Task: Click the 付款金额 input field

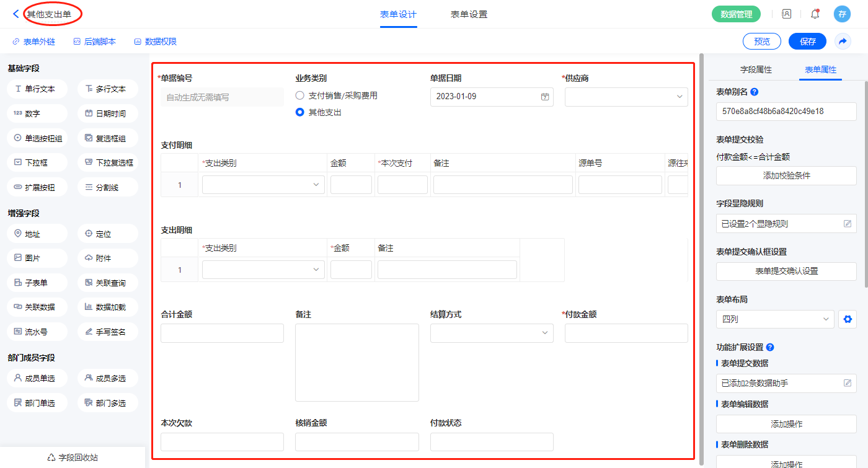Action: click(x=626, y=333)
